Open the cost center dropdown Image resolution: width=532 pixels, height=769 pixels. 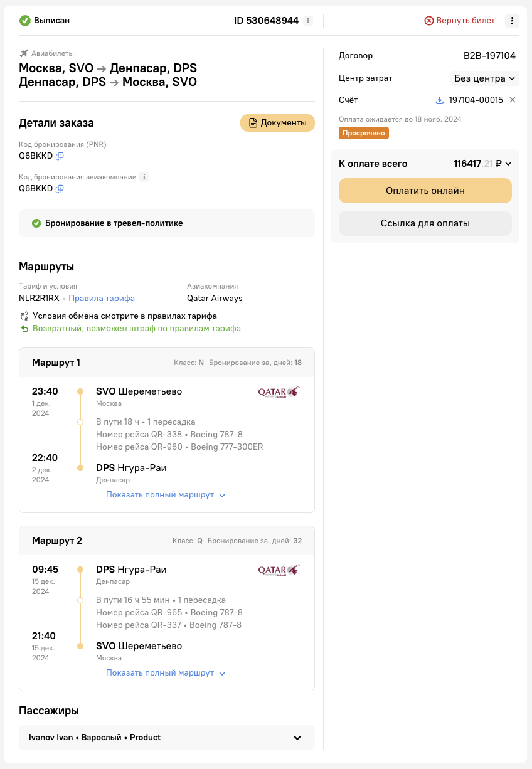coord(484,78)
